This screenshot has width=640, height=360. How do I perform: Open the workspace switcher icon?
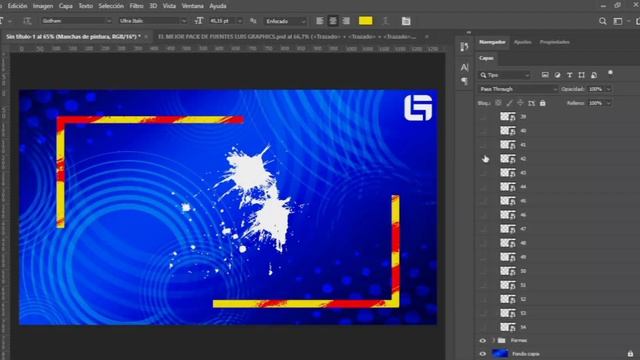coord(618,21)
